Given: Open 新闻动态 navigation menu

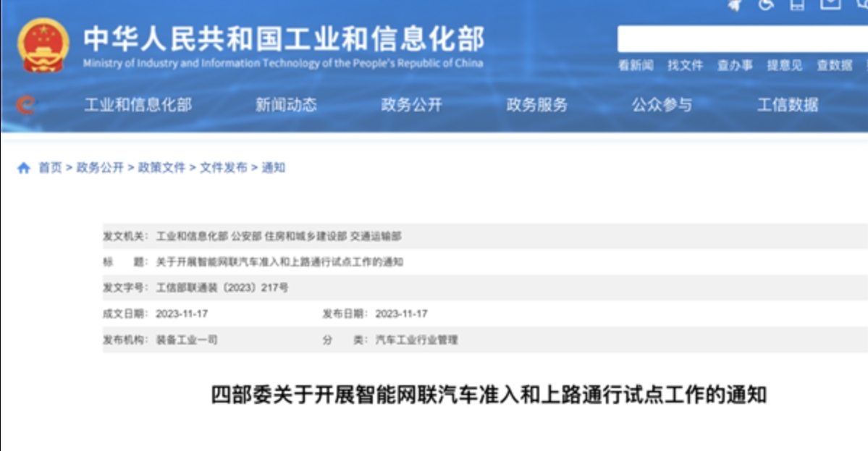Looking at the screenshot, I should (286, 104).
